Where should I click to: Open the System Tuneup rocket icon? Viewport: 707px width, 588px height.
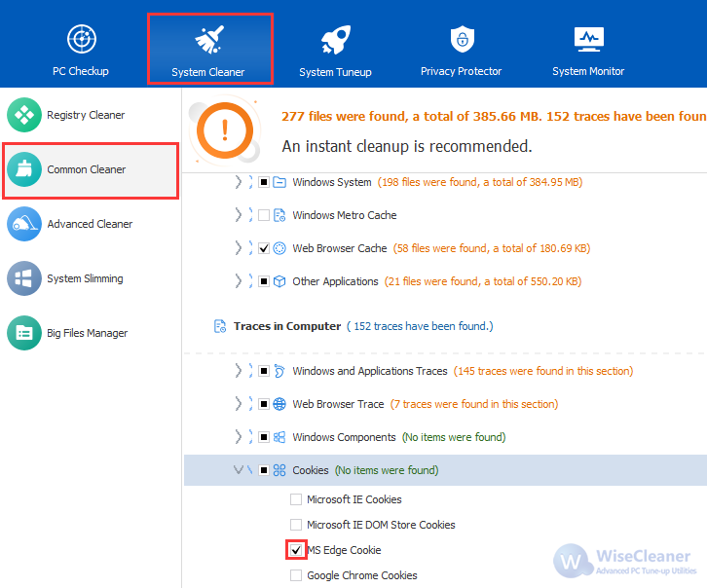point(335,40)
